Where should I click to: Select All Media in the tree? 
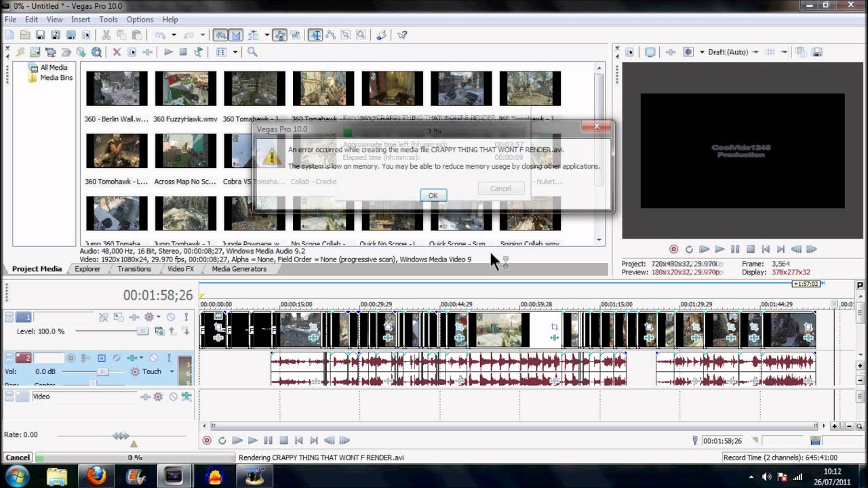point(54,67)
